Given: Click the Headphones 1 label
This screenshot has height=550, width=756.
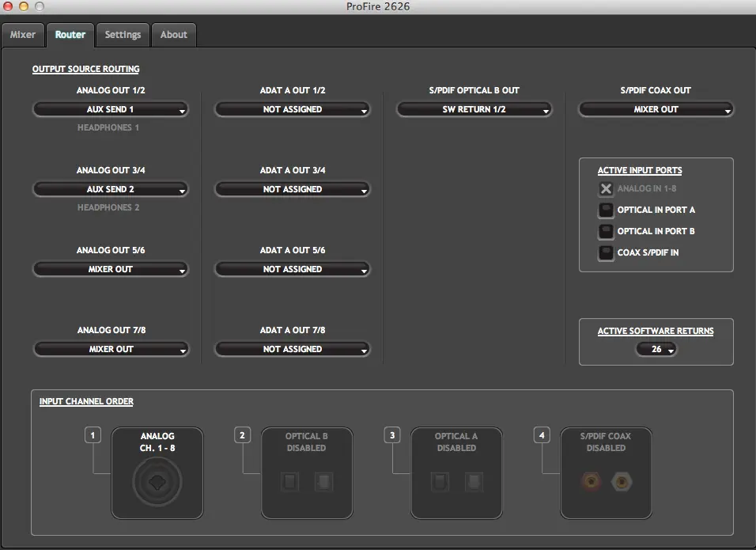Looking at the screenshot, I should 108,127.
